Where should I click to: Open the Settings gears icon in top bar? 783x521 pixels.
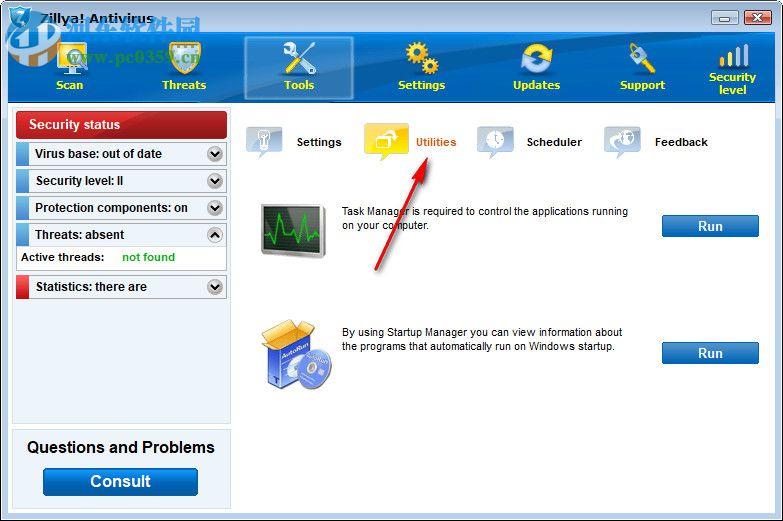[x=422, y=58]
